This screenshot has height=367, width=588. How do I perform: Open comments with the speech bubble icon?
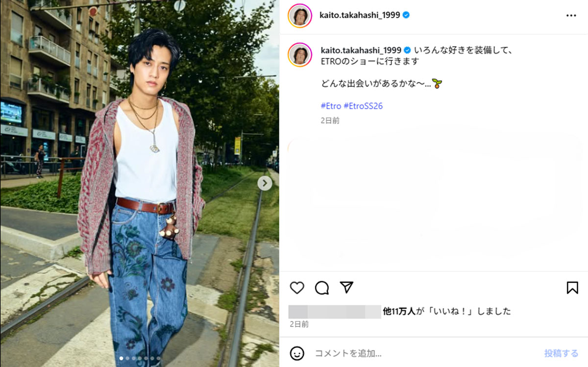click(322, 288)
